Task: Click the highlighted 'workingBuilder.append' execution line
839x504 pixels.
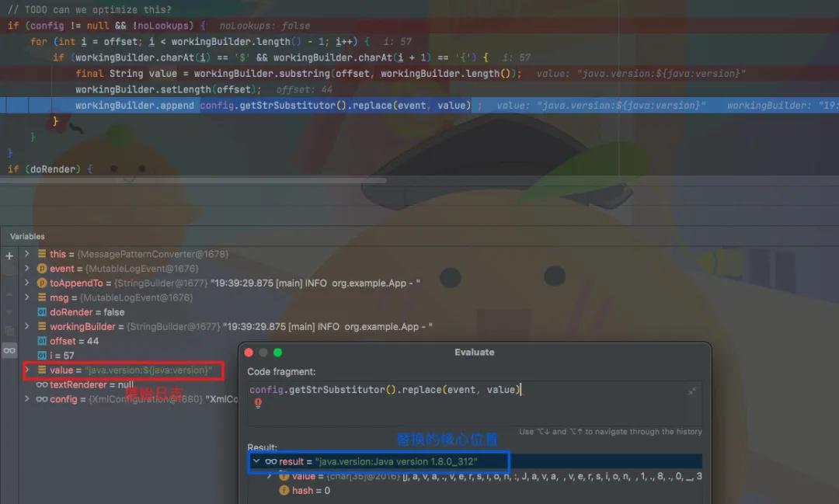Action: pos(419,106)
